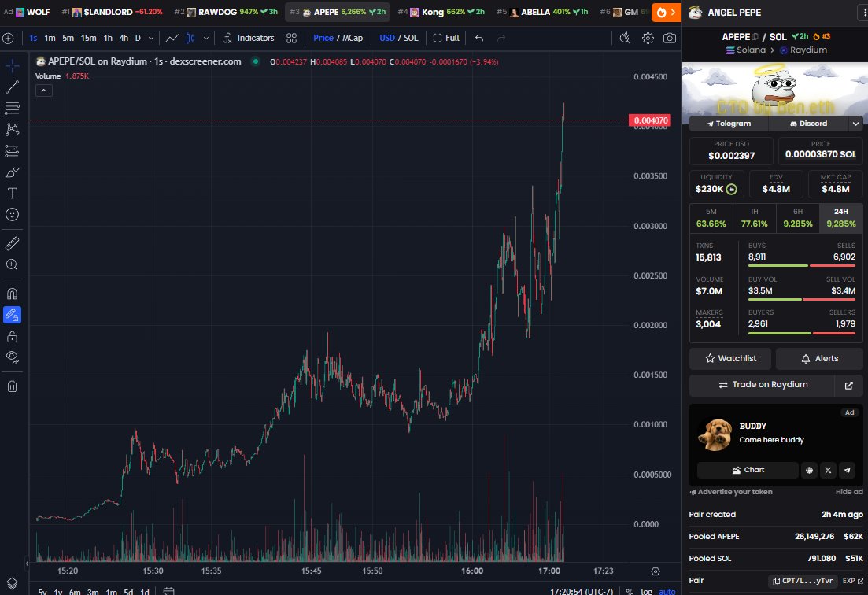Open the BUDDY ad Chart button
The image size is (868, 595).
click(x=748, y=471)
